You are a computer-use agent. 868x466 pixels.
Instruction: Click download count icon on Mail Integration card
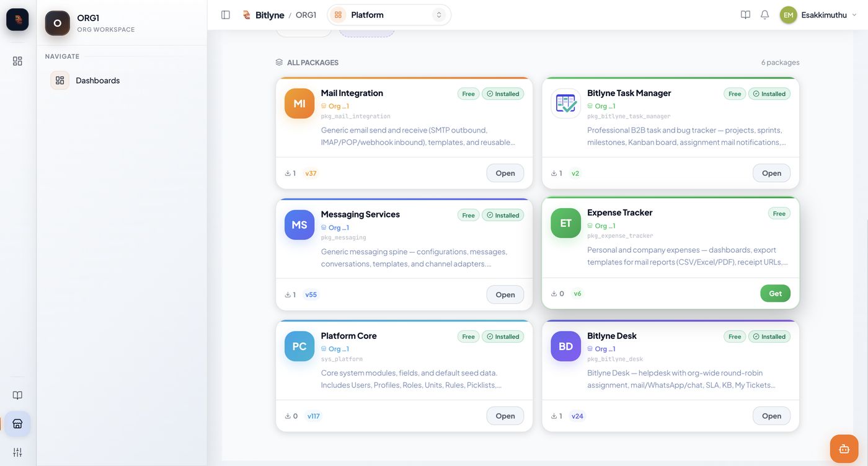point(288,174)
